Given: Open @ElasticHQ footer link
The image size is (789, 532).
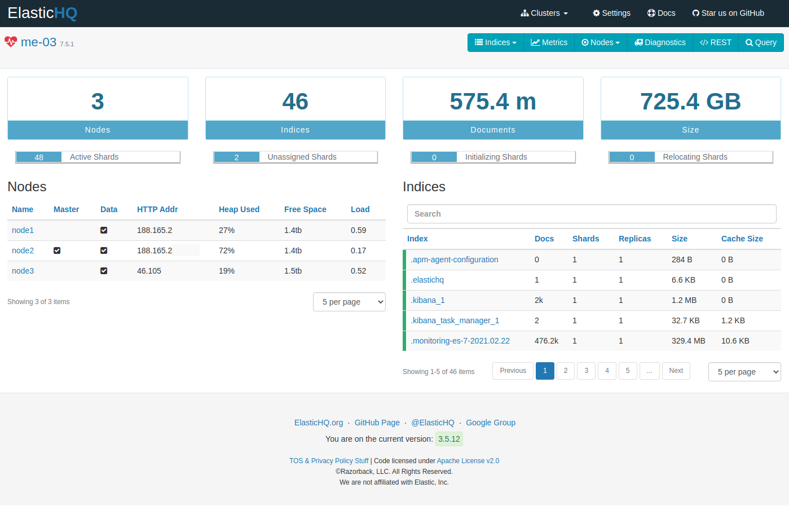Looking at the screenshot, I should point(433,423).
